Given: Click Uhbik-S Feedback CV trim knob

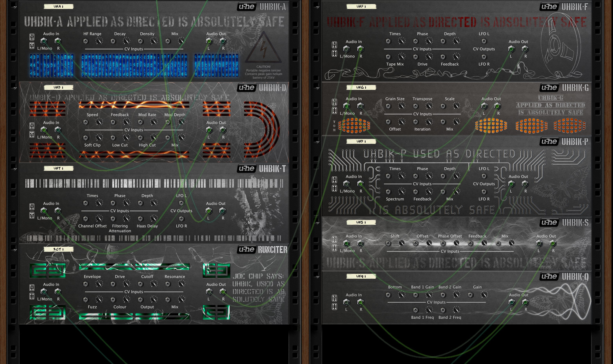Looking at the screenshot, I should pos(484,243).
